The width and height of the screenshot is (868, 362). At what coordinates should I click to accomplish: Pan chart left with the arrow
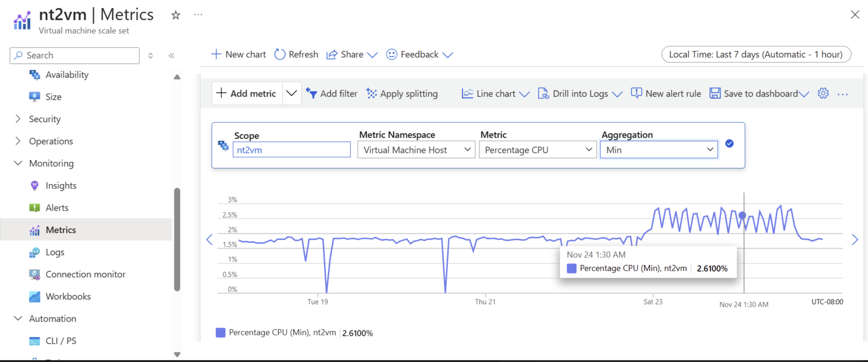tap(209, 240)
